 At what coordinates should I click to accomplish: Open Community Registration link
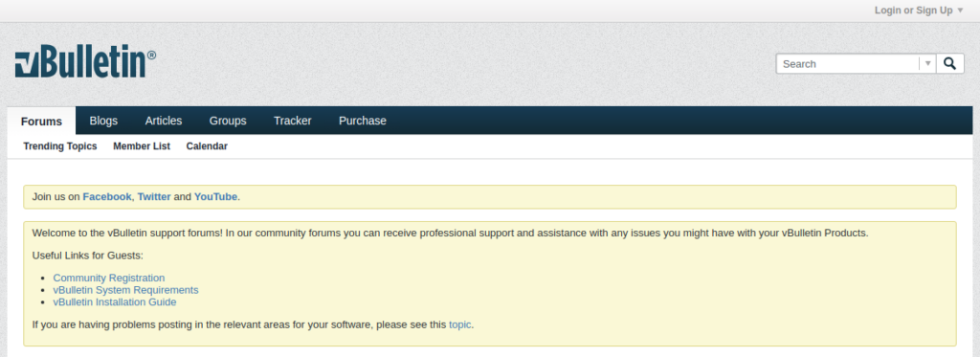[x=109, y=278]
